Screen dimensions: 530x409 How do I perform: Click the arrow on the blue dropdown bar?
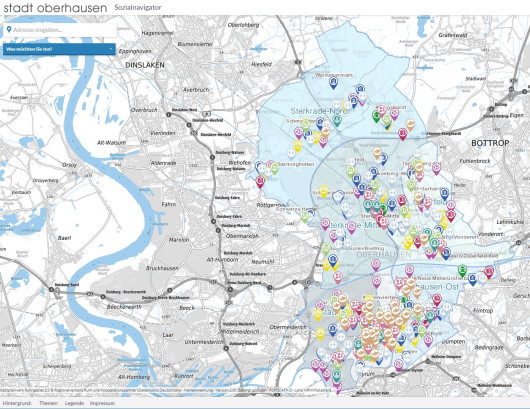tap(111, 49)
